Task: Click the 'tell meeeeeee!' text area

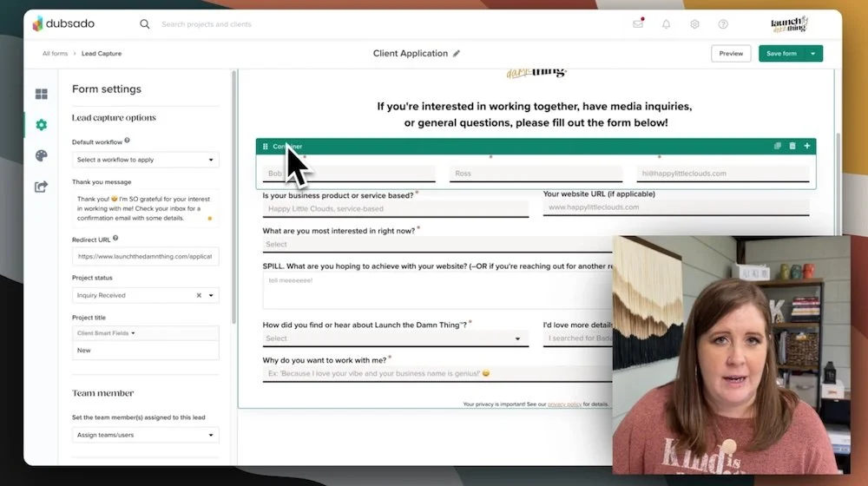Action: 437,291
